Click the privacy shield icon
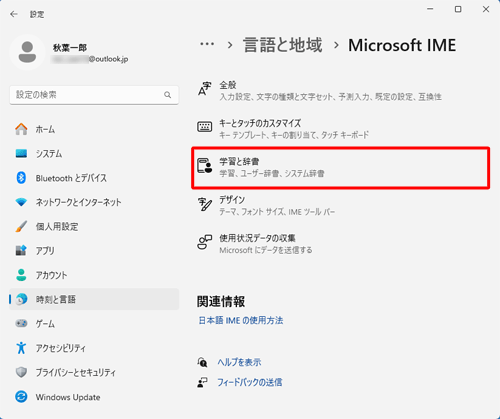500x419 pixels. [x=21, y=372]
